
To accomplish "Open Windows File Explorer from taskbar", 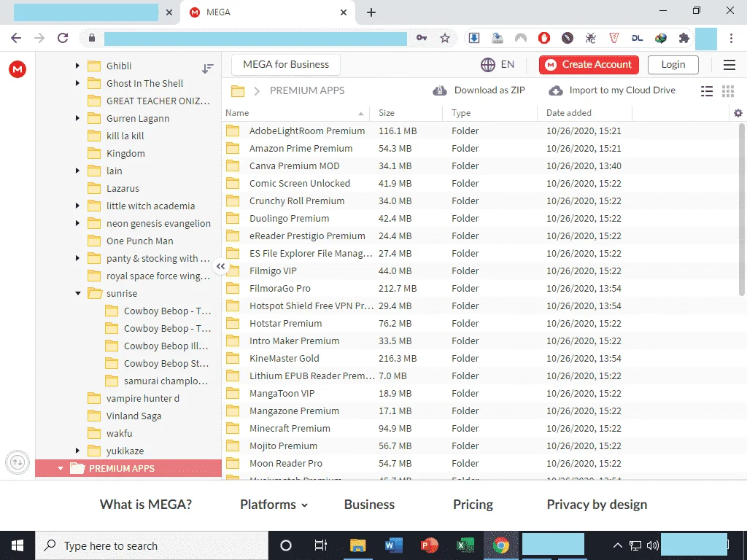I will point(357,545).
